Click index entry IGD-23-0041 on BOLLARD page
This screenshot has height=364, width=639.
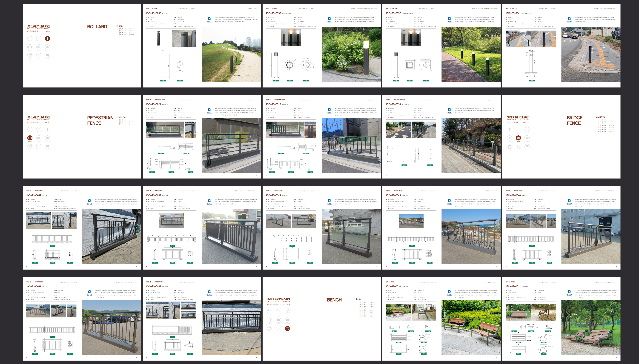[x=126, y=35]
